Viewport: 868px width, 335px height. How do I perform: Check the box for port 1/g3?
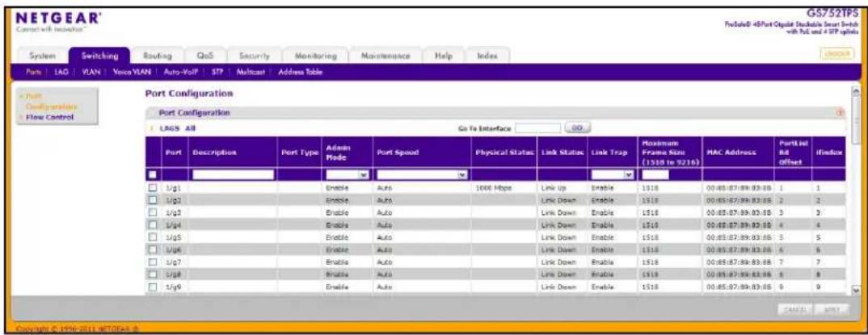coord(152,213)
